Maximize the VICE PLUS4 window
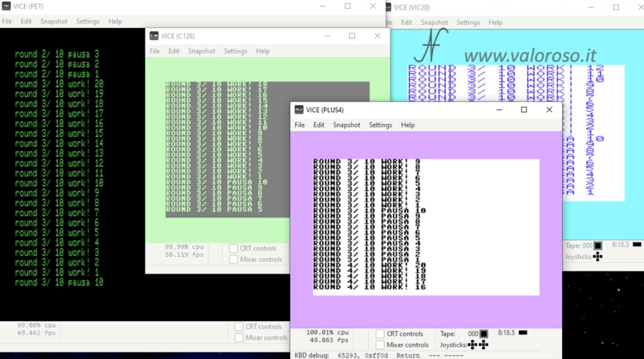 point(524,110)
